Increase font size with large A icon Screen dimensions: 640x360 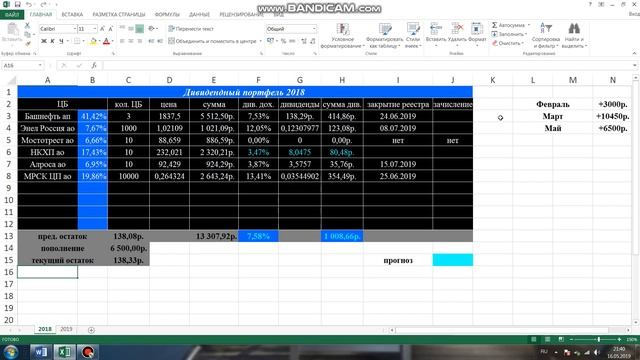[x=102, y=29]
